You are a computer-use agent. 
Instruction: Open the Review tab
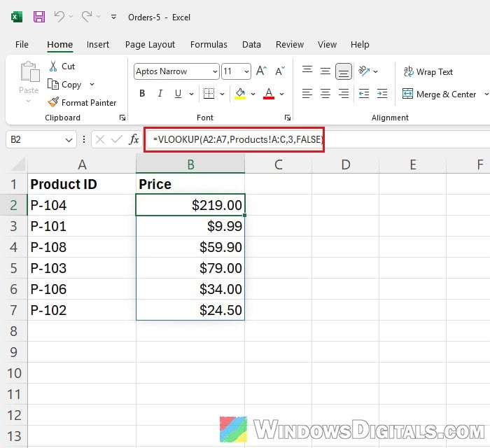pos(290,44)
